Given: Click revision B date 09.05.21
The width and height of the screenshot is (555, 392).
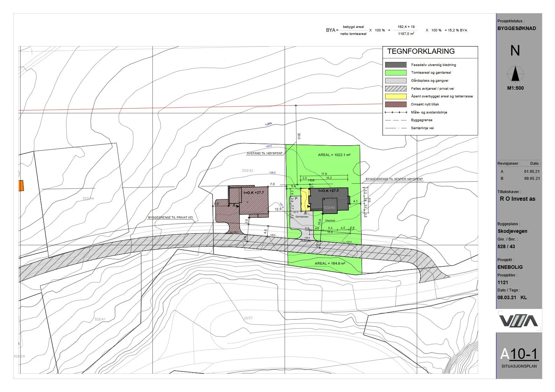Looking at the screenshot, I should 532,178.
